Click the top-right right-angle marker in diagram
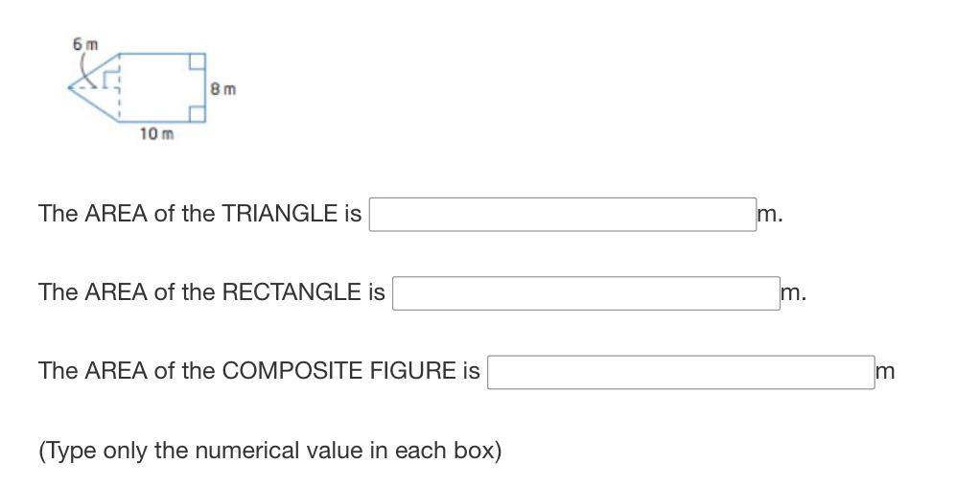Screen dimensions: 980x487 [x=197, y=61]
